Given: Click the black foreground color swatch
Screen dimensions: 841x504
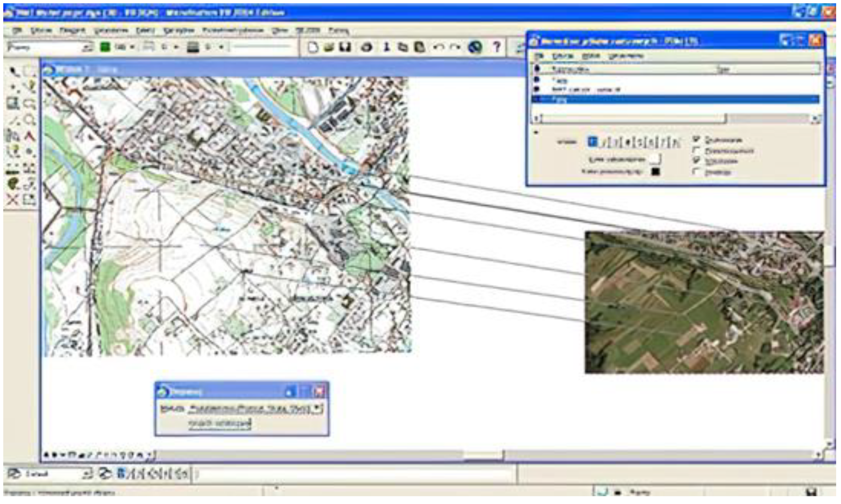Looking at the screenshot, I should [x=655, y=171].
